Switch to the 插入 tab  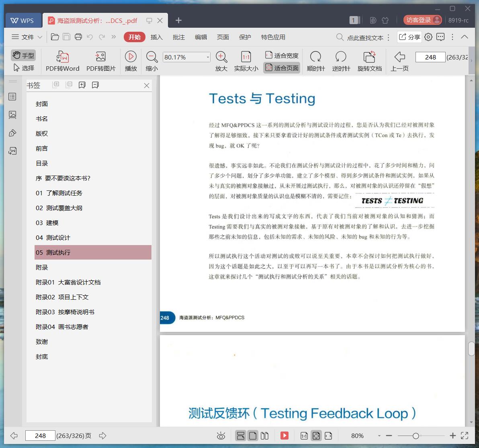(156, 37)
